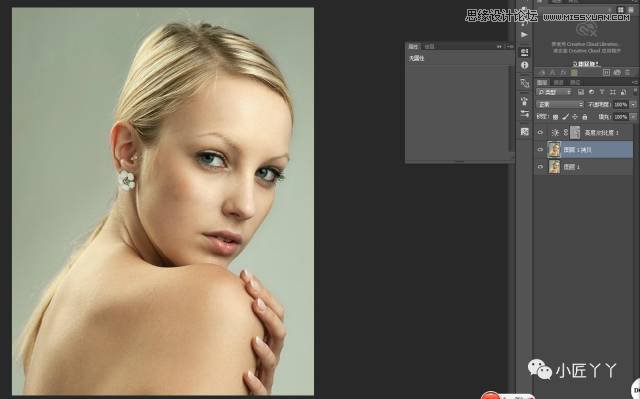
Task: Click the brightness adjustment sun icon on top layer
Action: (x=555, y=133)
